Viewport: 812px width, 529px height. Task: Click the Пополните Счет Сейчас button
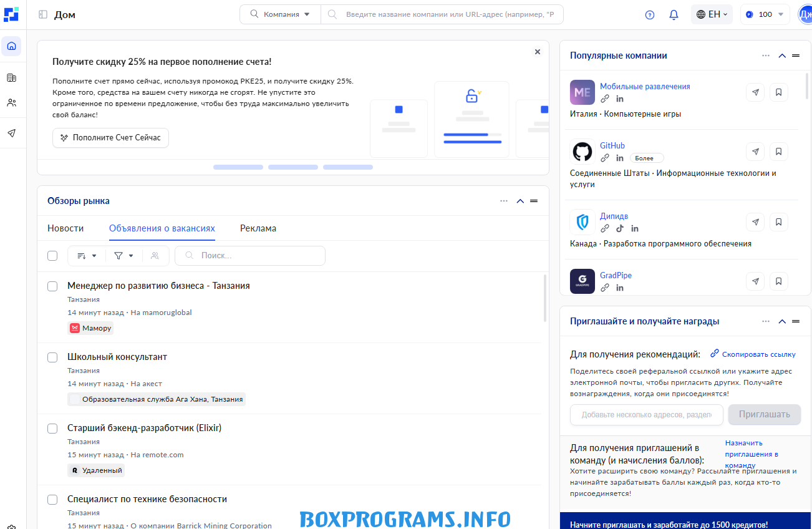[x=110, y=138]
